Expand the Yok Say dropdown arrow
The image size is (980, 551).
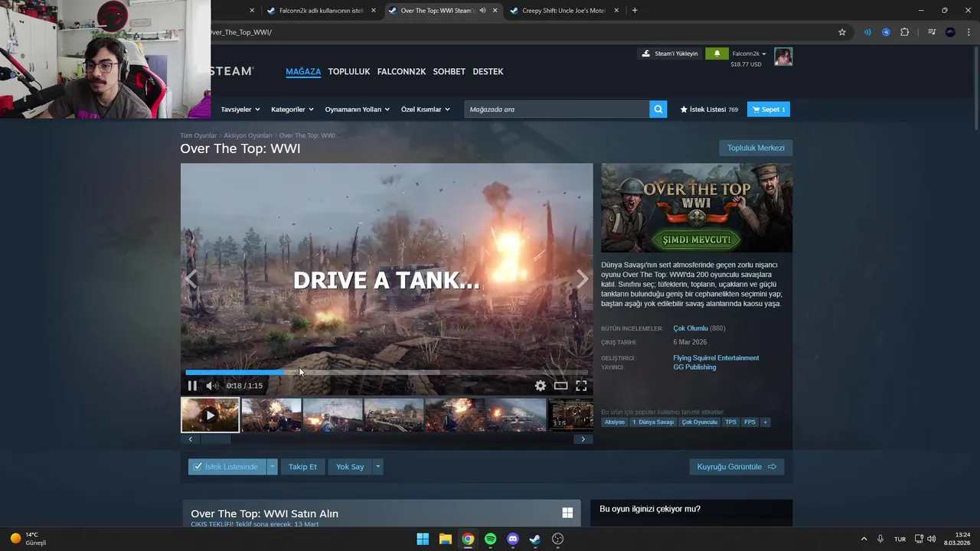click(x=377, y=467)
